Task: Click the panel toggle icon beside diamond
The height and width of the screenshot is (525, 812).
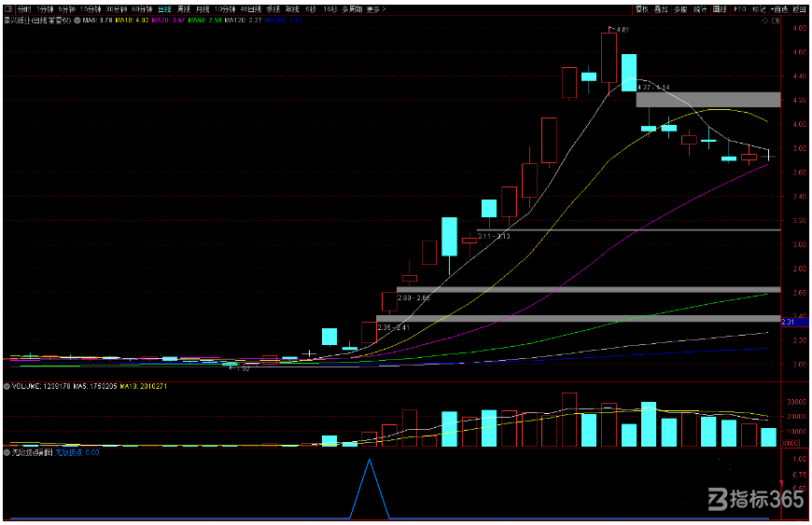Action: click(776, 21)
